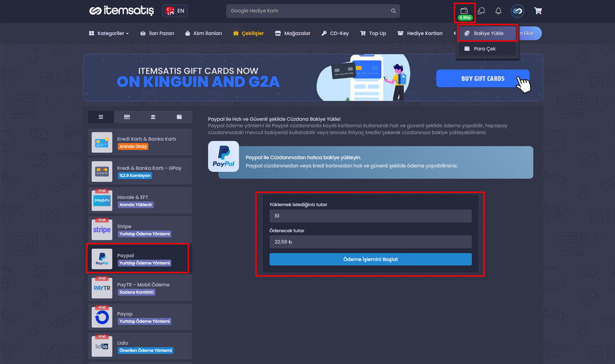Click the Sadece Kontörlü badge

[x=137, y=292]
